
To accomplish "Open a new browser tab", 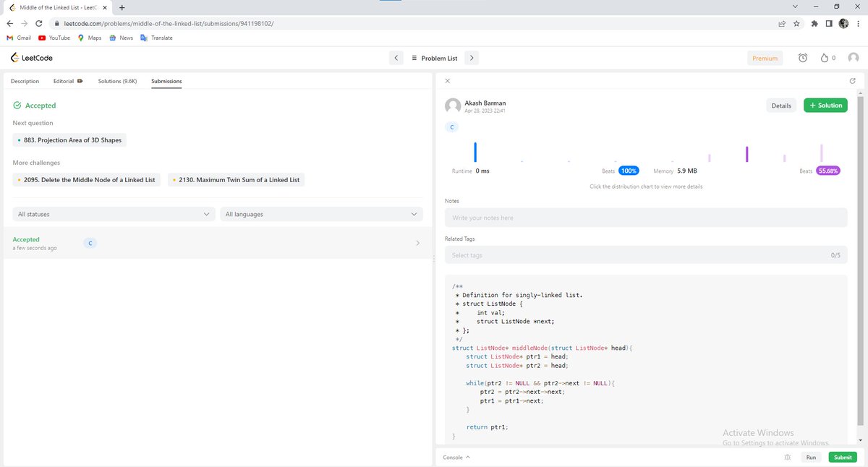I will pyautogui.click(x=121, y=7).
